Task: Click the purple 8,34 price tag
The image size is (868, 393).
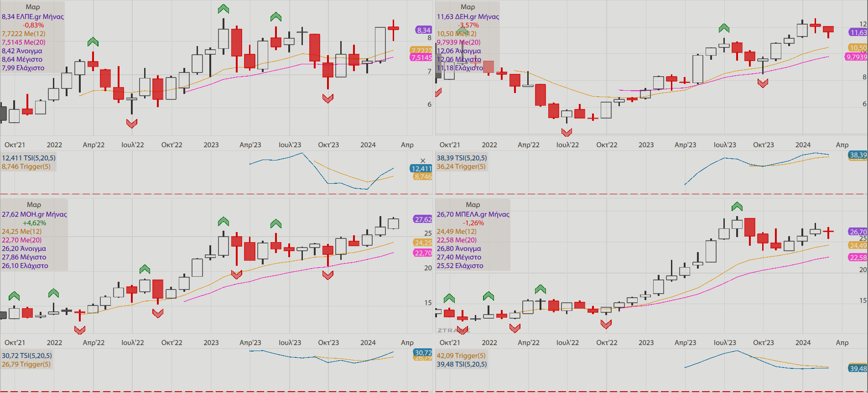Action: pos(423,30)
